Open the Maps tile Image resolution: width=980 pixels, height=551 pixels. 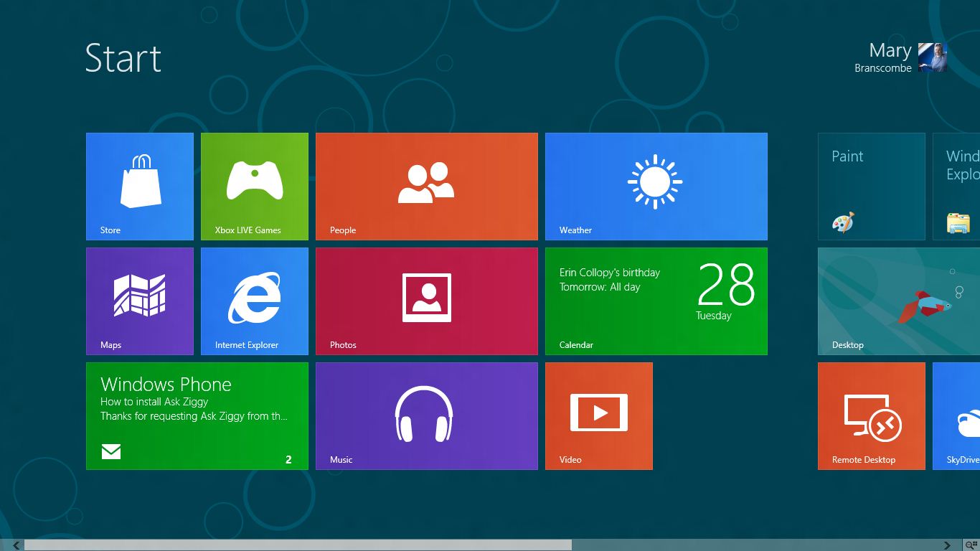pos(140,301)
